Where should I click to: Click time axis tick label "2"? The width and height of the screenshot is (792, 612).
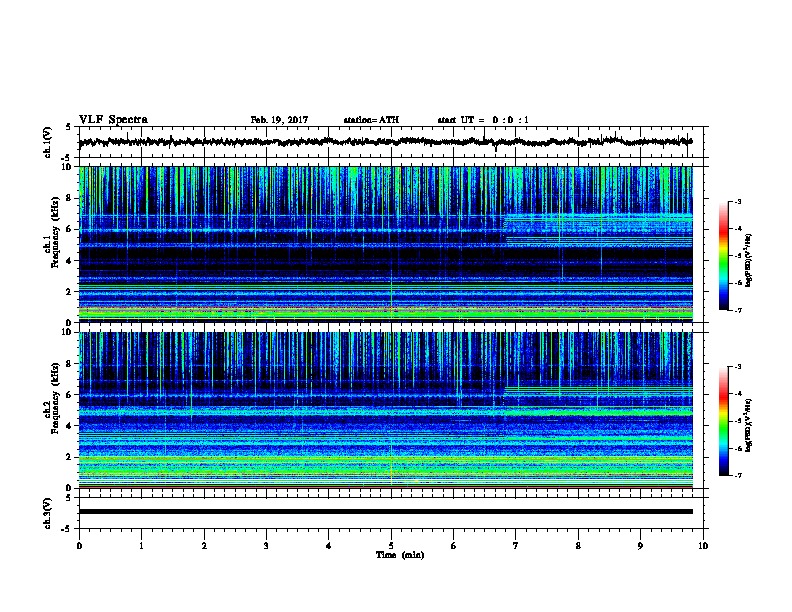click(x=204, y=546)
